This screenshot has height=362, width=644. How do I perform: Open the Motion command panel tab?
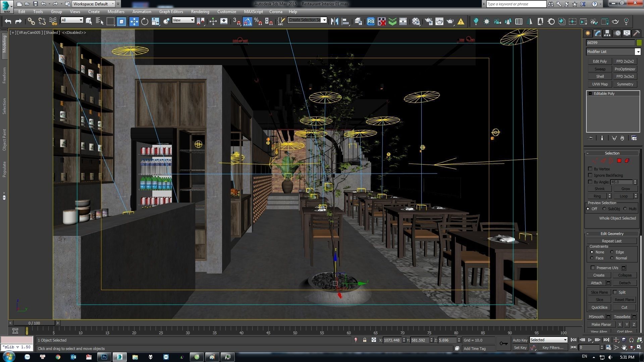click(617, 33)
